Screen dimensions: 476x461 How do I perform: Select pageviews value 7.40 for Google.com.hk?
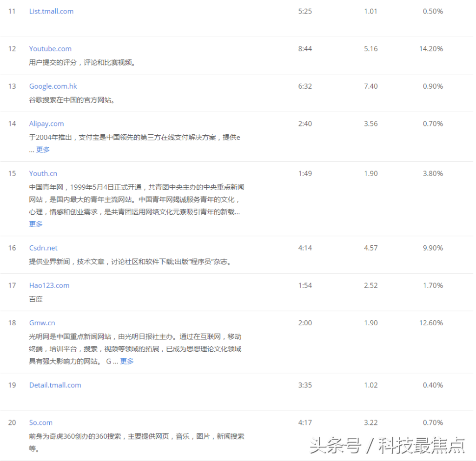click(x=370, y=86)
